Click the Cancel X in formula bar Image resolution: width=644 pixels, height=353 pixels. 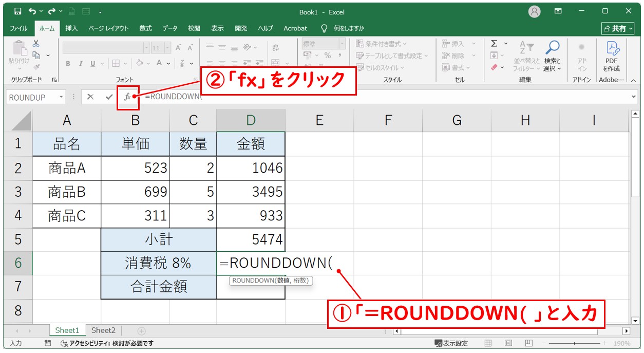click(x=90, y=97)
